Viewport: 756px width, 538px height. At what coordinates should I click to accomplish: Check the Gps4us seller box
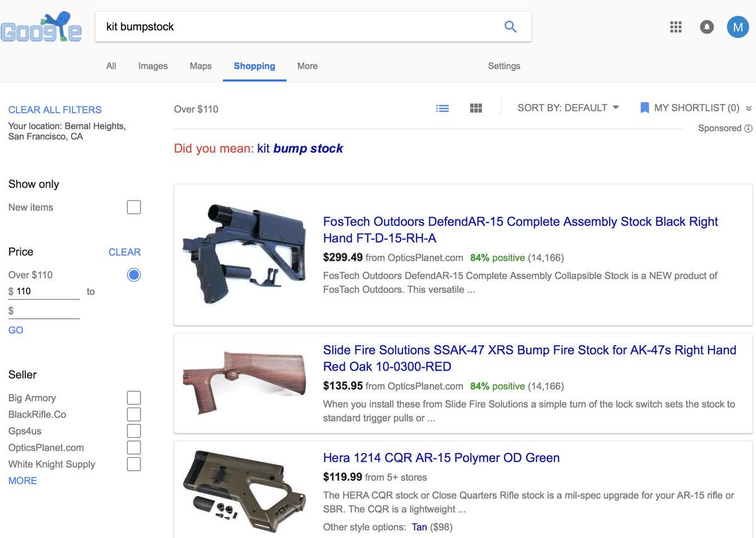[x=134, y=431]
